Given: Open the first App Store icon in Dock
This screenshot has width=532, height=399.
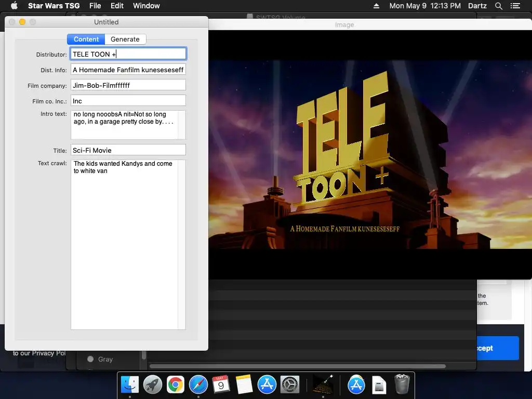Looking at the screenshot, I should click(267, 384).
